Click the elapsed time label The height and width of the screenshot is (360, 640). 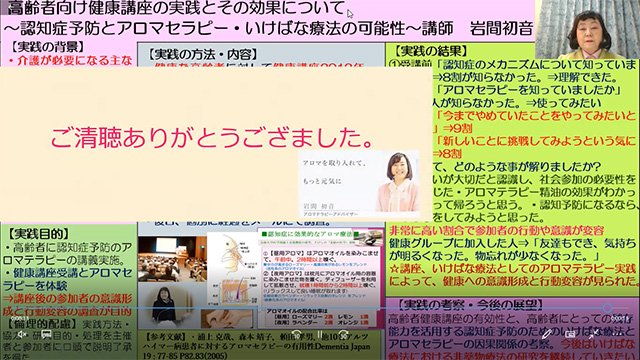(x=20, y=318)
